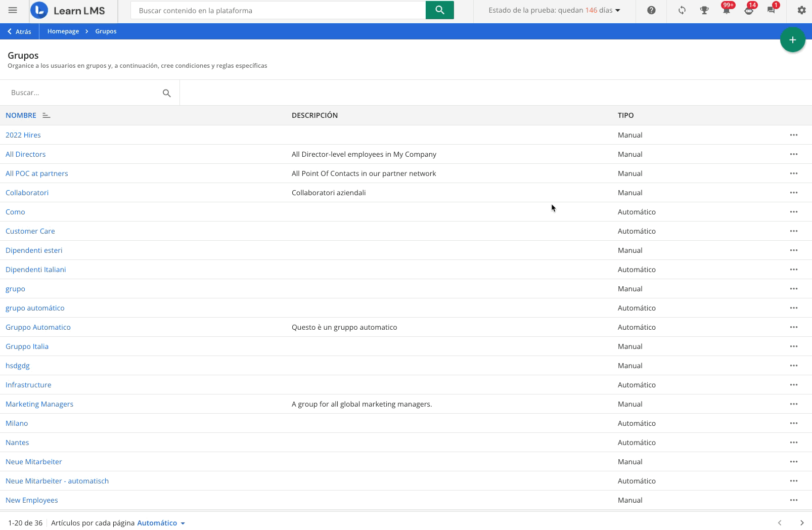Click the green plus button to create group

(792, 39)
